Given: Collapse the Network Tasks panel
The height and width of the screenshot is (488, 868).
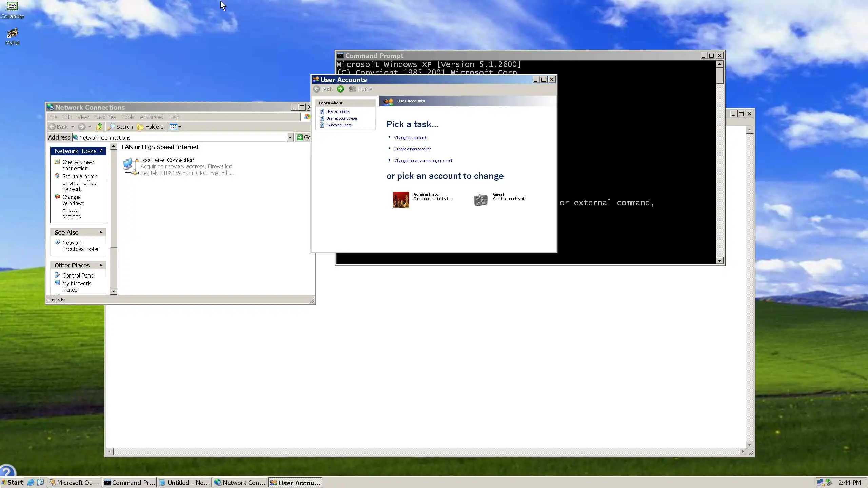Looking at the screenshot, I should coord(101,151).
